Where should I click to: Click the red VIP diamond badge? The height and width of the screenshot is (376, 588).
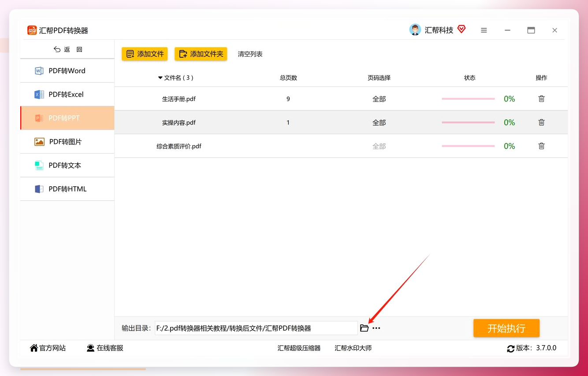461,29
